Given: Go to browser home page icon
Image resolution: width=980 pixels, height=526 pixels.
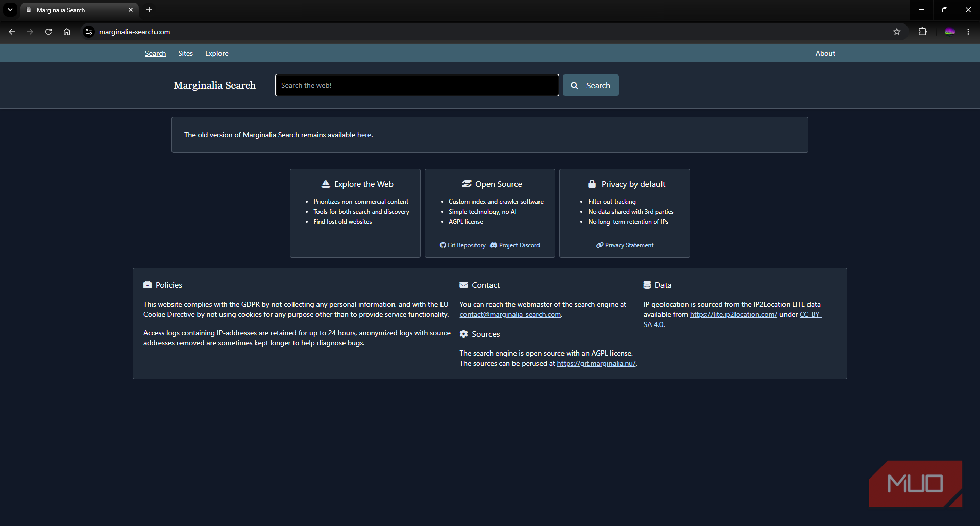Looking at the screenshot, I should [x=67, y=32].
